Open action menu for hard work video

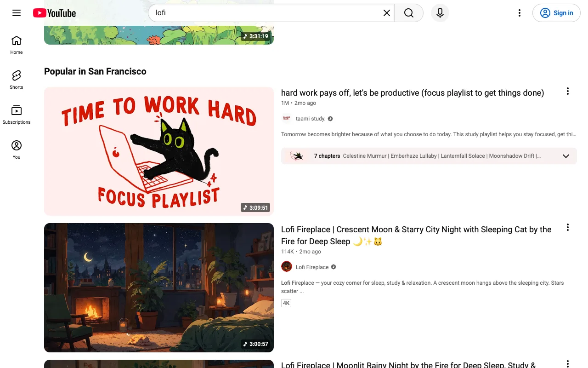[568, 91]
